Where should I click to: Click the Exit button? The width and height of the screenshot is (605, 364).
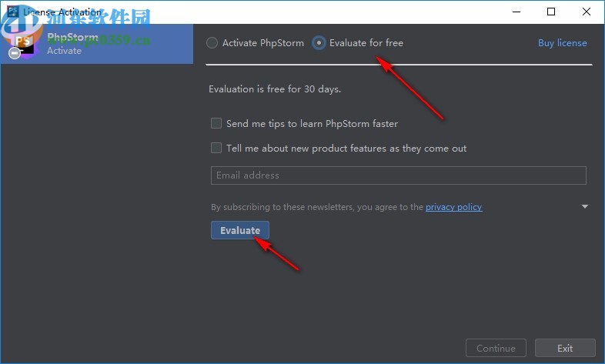(565, 348)
